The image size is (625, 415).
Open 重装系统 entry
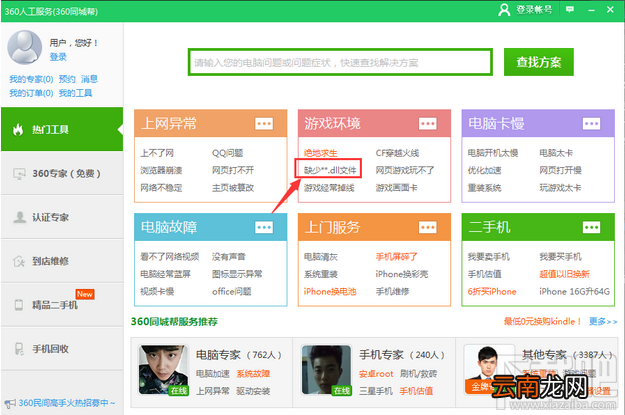pos(484,188)
